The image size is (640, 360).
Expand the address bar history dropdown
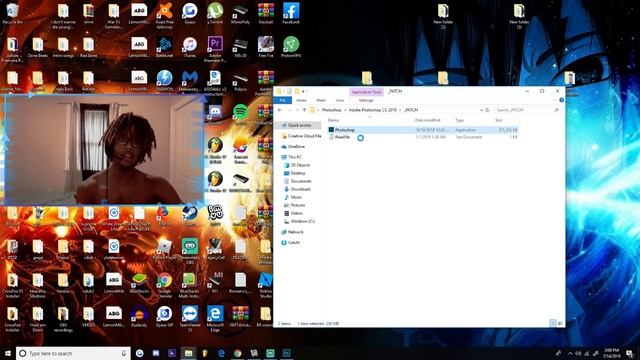point(482,110)
